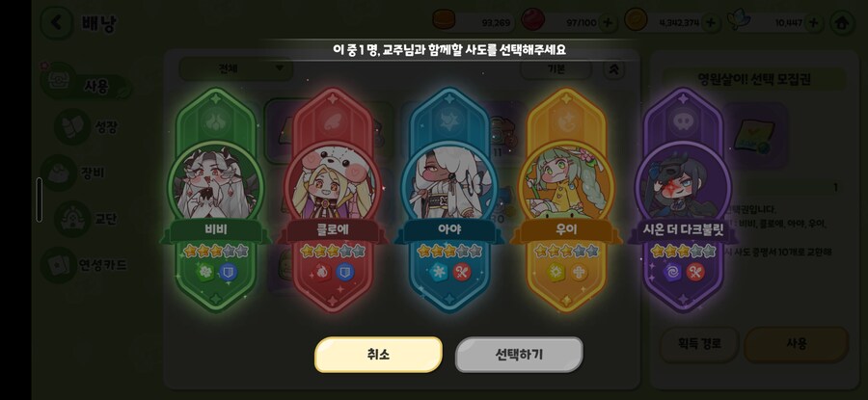Add gold via plus next to 4,342,374
Viewport: 868px width, 400px height.
click(710, 23)
